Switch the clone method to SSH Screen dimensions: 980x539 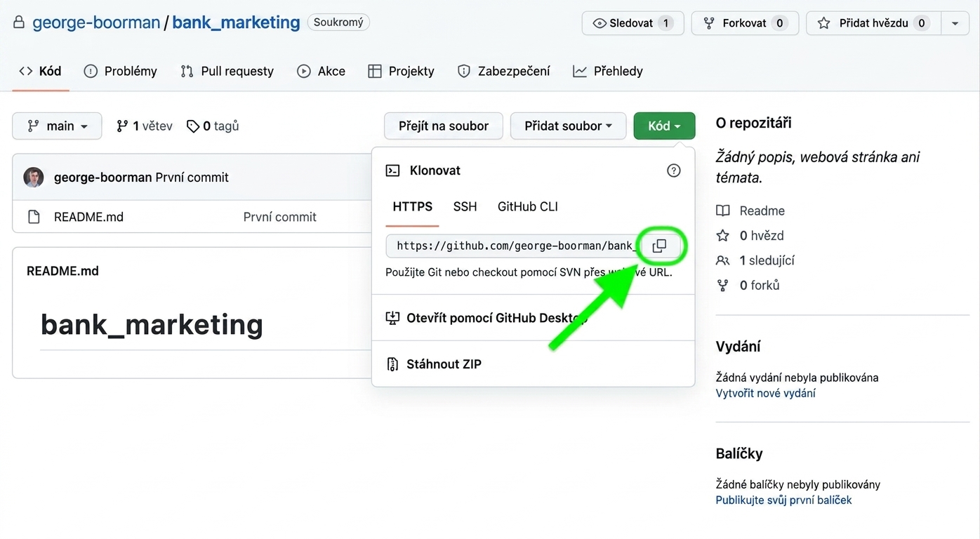pos(465,206)
